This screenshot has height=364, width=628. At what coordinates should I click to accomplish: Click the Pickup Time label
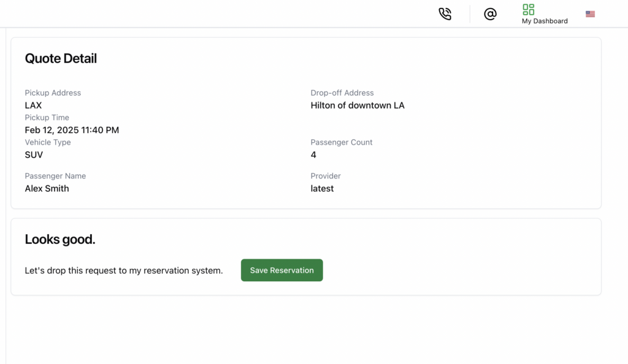pos(47,118)
